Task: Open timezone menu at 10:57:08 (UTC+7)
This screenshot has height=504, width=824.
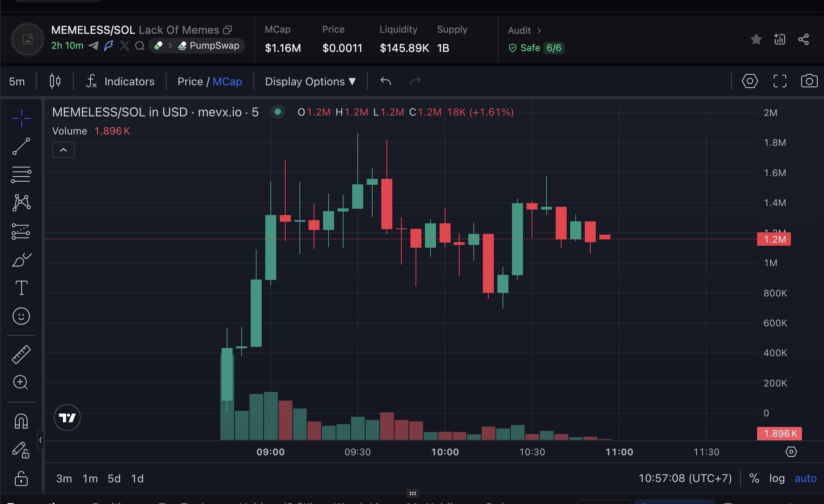Action: click(x=685, y=478)
